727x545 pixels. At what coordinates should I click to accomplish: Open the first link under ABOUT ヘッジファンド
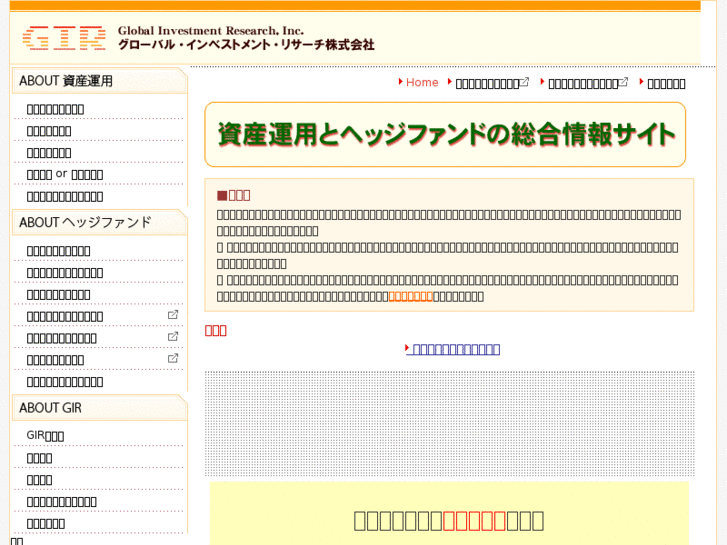pos(58,251)
